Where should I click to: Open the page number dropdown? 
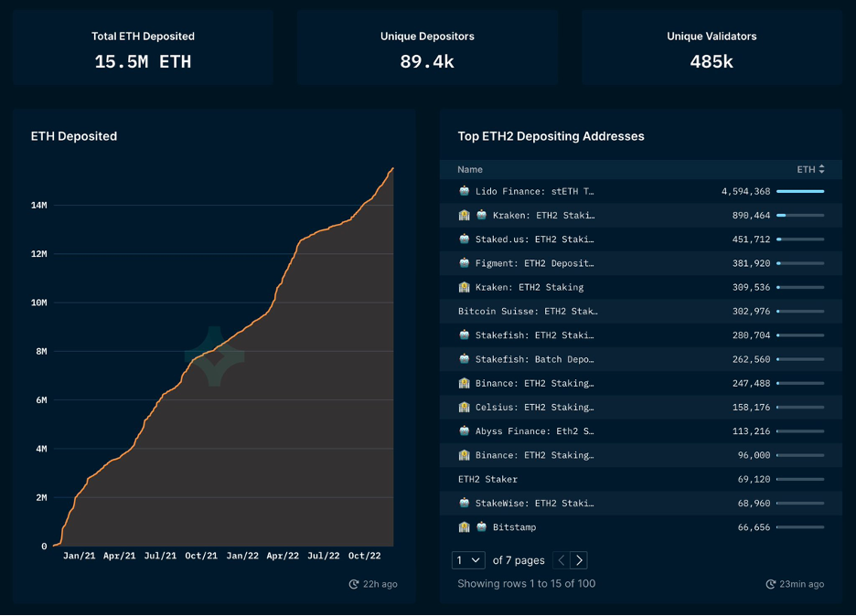(x=468, y=560)
